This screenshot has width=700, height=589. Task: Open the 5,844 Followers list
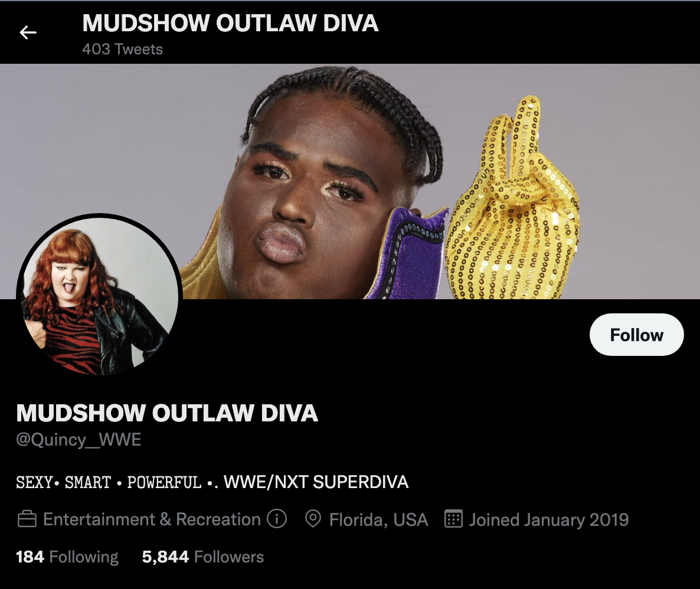point(202,557)
